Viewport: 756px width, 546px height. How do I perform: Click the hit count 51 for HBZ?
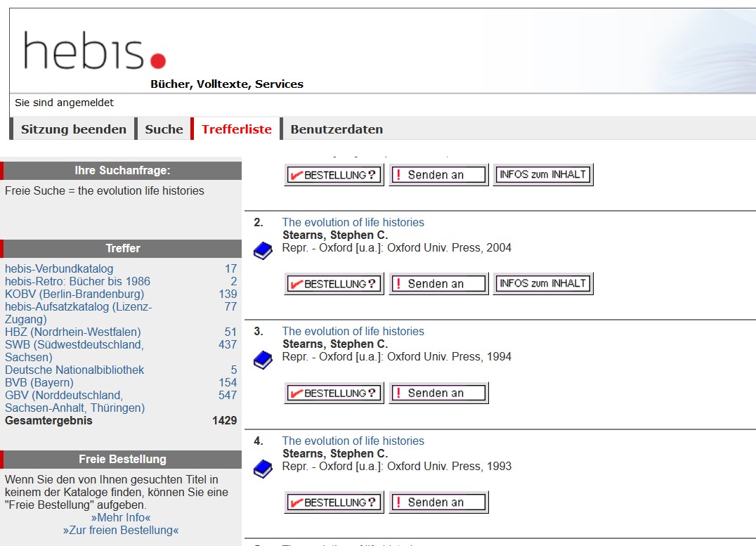click(231, 332)
